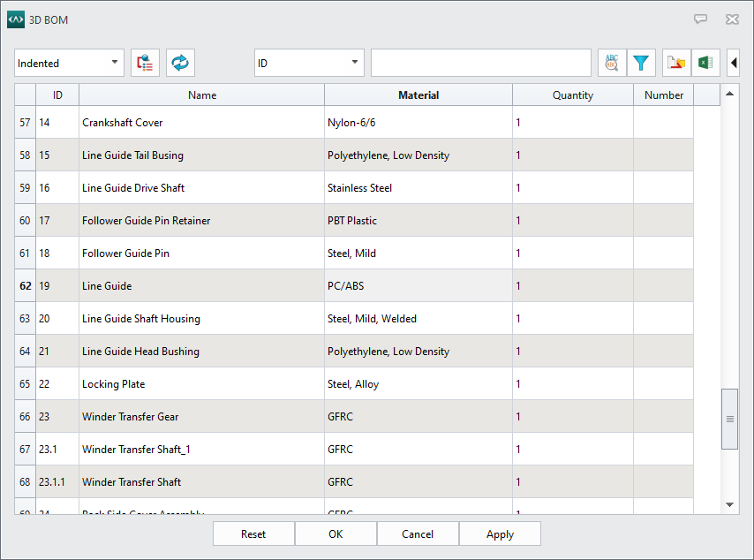Image resolution: width=754 pixels, height=560 pixels.
Task: Click the Number cell for Line Guide Drive Shaft
Action: point(664,188)
